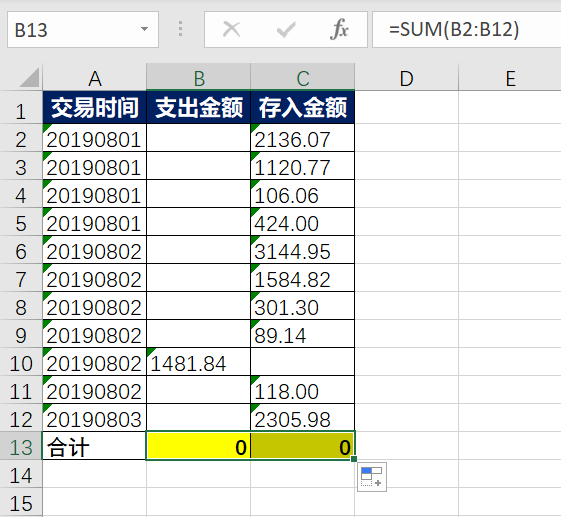This screenshot has height=517, width=561.
Task: Select cell C5 with 424.00
Action: [x=303, y=222]
